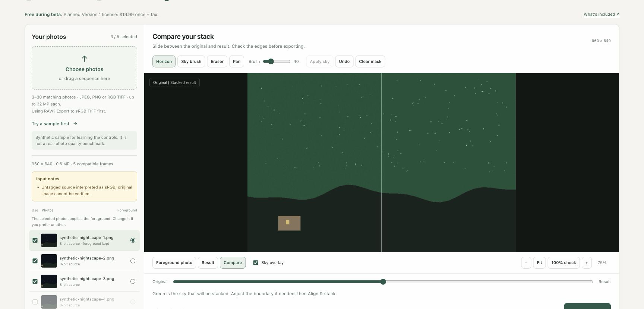
Task: Click the 100% check button
Action: [563, 263]
